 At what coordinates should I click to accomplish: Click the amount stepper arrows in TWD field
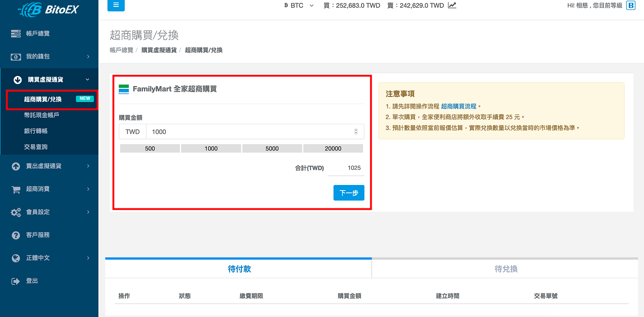click(x=356, y=132)
